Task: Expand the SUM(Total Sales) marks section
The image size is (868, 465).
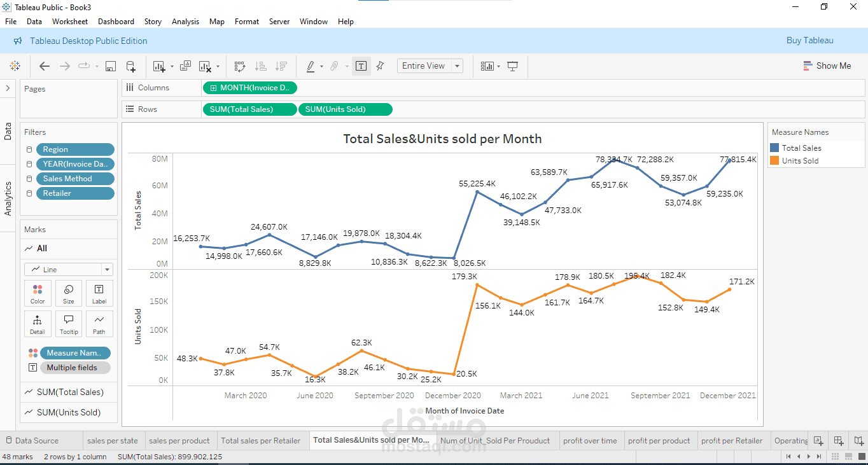Action: click(69, 392)
